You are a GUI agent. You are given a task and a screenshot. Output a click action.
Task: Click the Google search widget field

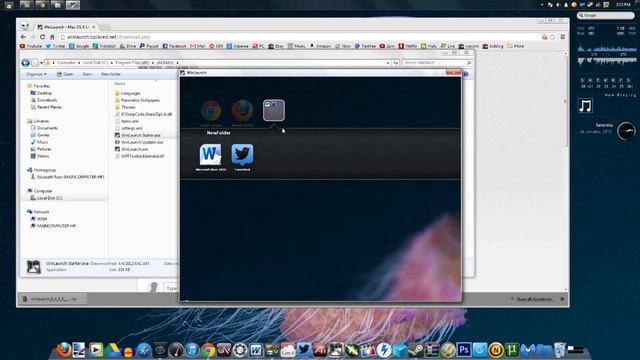coord(605,15)
